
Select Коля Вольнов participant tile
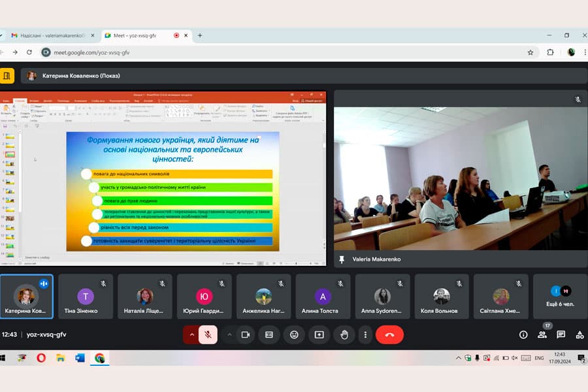pos(442,297)
